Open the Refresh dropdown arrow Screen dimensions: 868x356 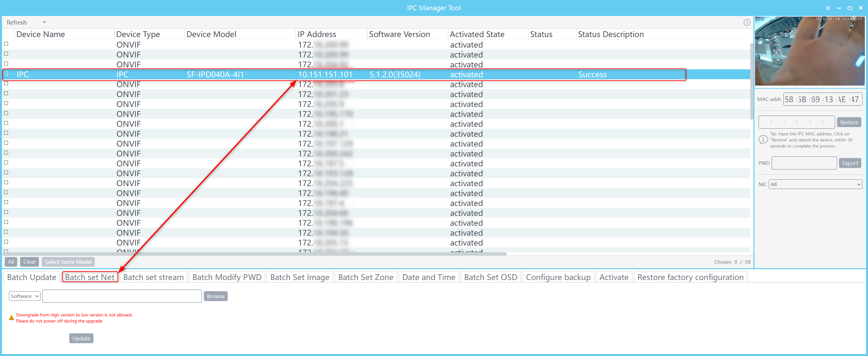(44, 22)
